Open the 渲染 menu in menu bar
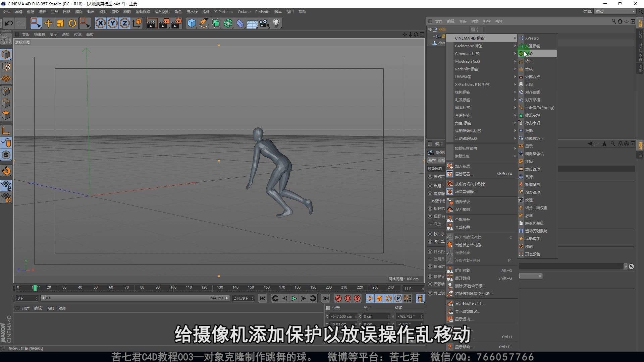The width and height of the screenshot is (644, 362). pyautogui.click(x=115, y=12)
